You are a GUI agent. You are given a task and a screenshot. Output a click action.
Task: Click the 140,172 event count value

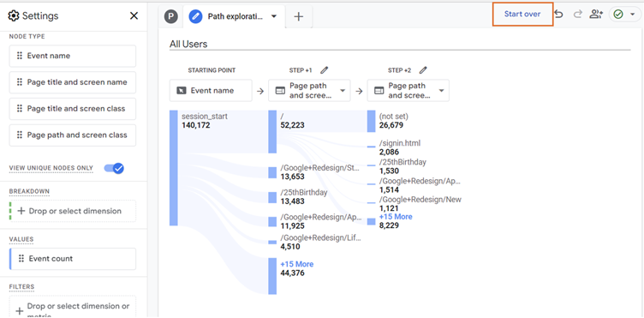(196, 125)
